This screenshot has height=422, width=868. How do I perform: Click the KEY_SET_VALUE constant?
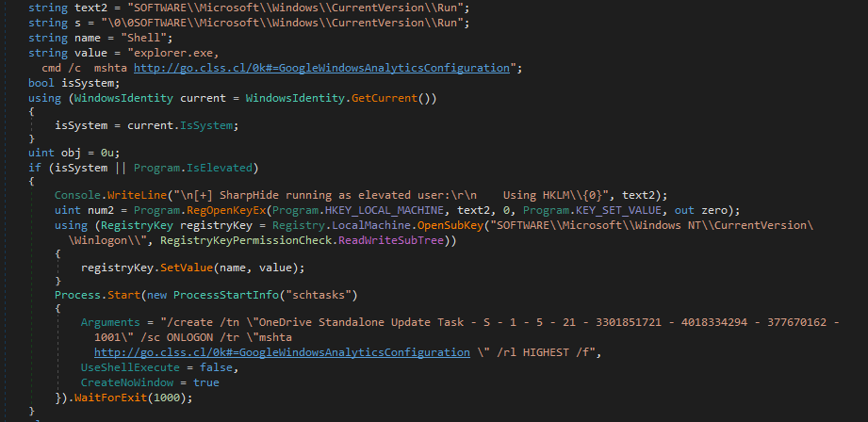pos(618,210)
